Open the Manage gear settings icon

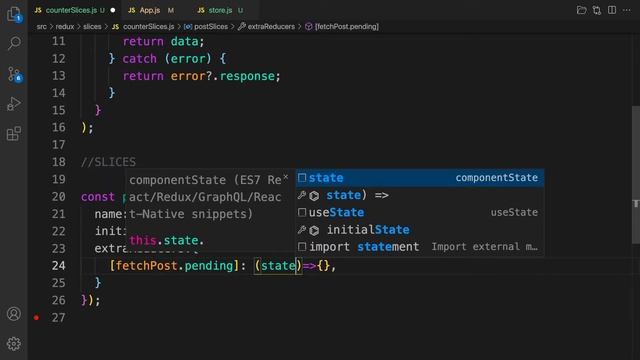(x=14, y=344)
